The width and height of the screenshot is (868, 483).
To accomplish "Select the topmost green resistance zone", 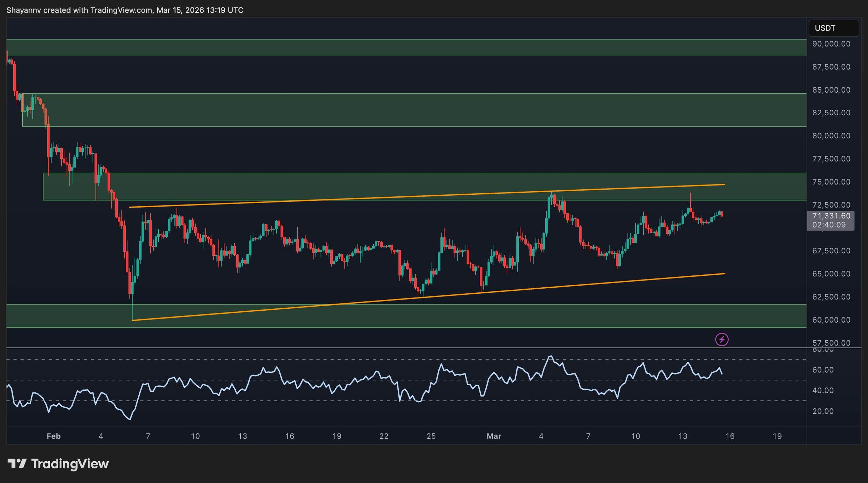I will pyautogui.click(x=407, y=47).
